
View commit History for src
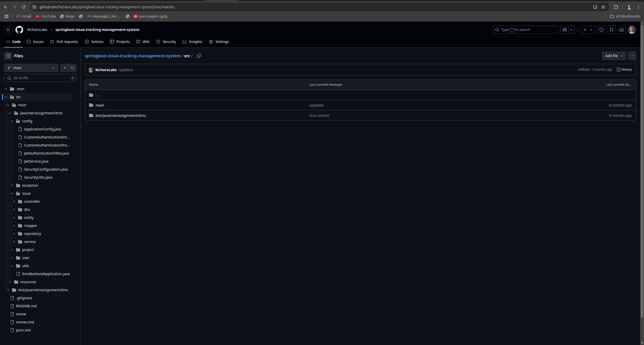point(624,70)
